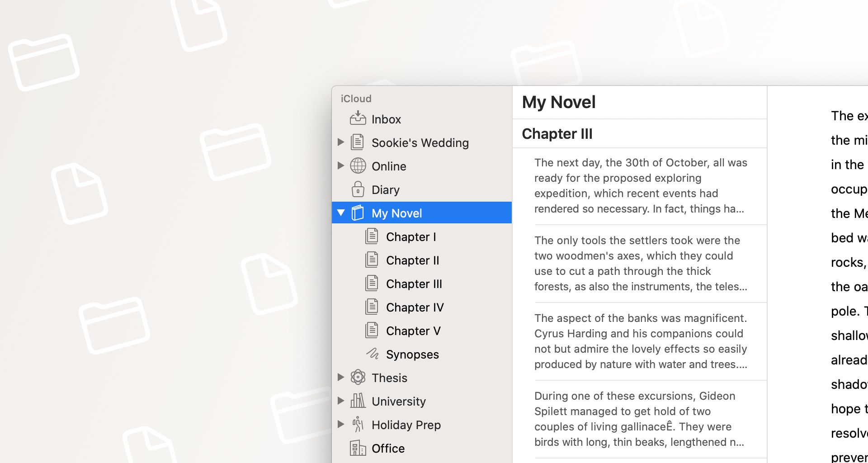The height and width of the screenshot is (463, 868).
Task: Select Chapter II from the note list
Action: tap(412, 260)
